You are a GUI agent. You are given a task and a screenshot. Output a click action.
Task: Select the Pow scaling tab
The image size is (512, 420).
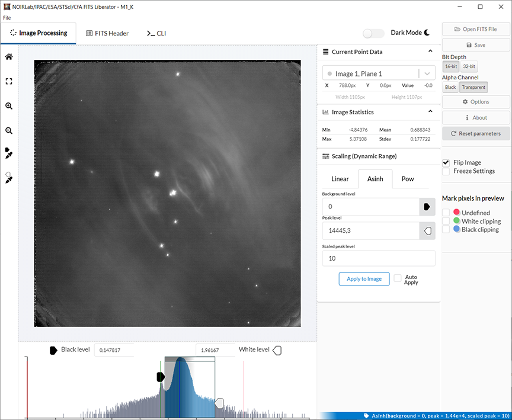click(x=408, y=179)
